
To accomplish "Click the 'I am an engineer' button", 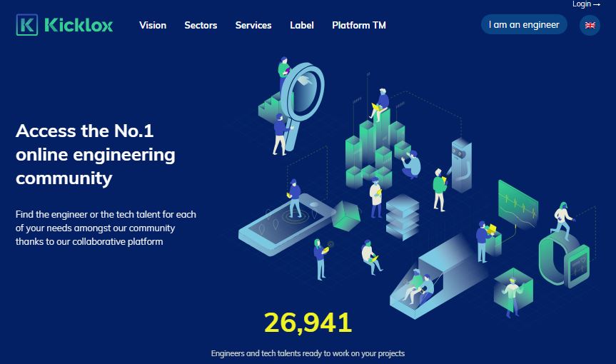I will [x=524, y=24].
